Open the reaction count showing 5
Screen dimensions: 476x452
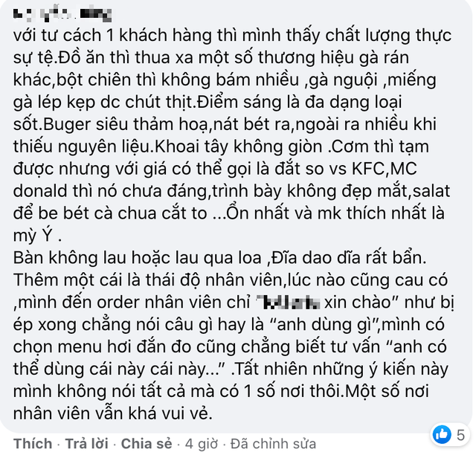coord(460,436)
